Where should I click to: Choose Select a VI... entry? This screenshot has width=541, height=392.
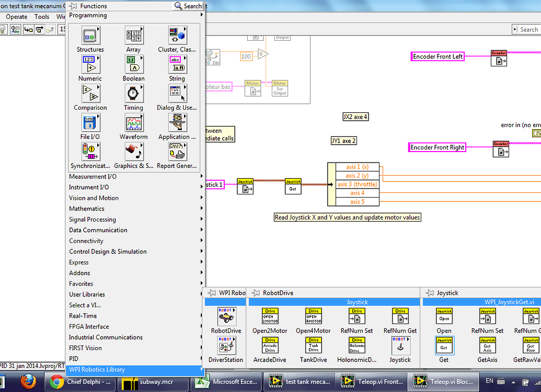click(x=135, y=305)
